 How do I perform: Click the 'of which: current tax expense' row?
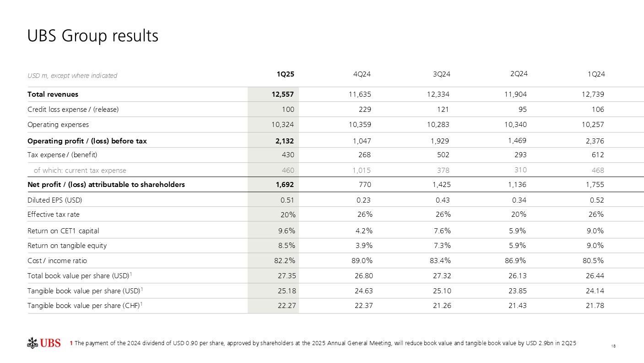click(x=80, y=170)
